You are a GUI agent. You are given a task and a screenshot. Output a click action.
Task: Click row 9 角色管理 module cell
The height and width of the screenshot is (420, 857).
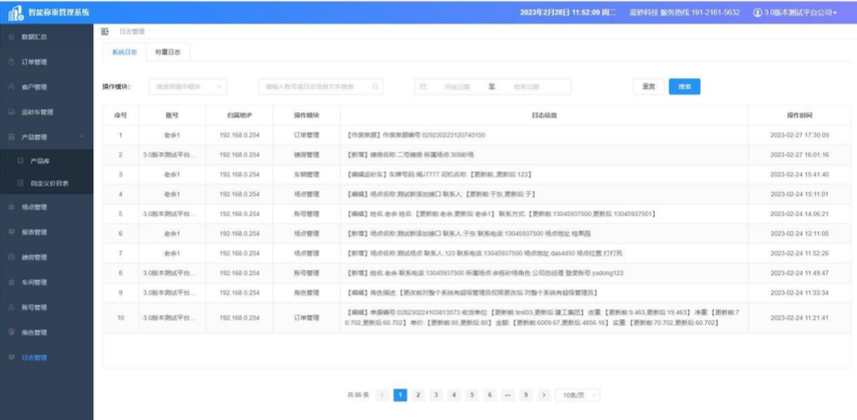click(x=306, y=293)
